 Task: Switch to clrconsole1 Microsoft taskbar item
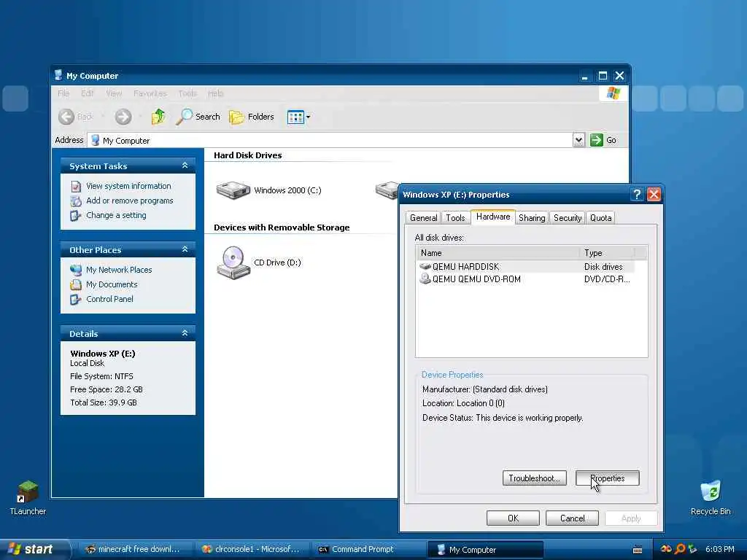pos(251,549)
